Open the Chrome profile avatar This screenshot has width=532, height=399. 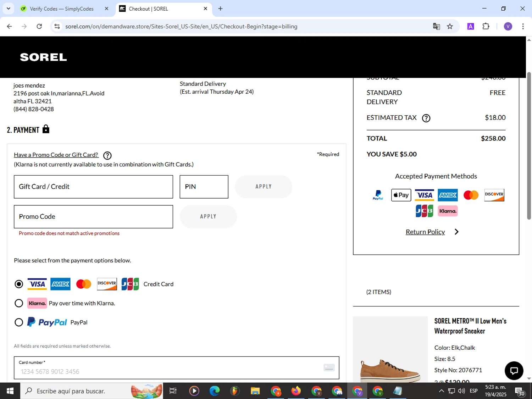pos(508,26)
